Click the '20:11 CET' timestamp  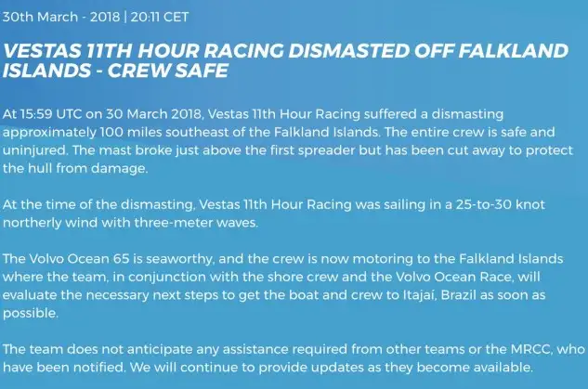click(x=160, y=17)
